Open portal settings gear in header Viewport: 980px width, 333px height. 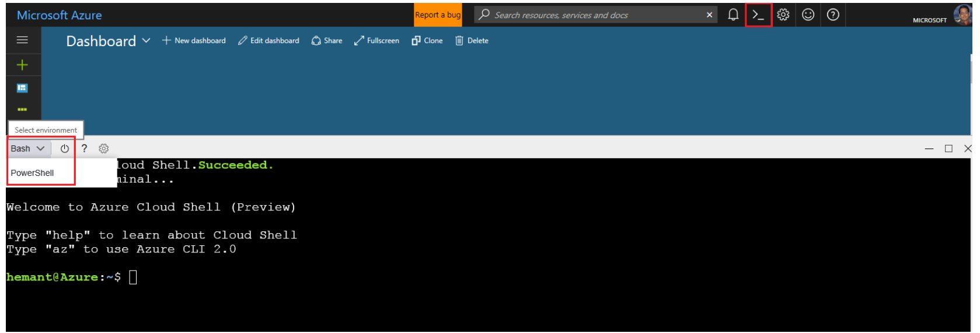tap(783, 15)
